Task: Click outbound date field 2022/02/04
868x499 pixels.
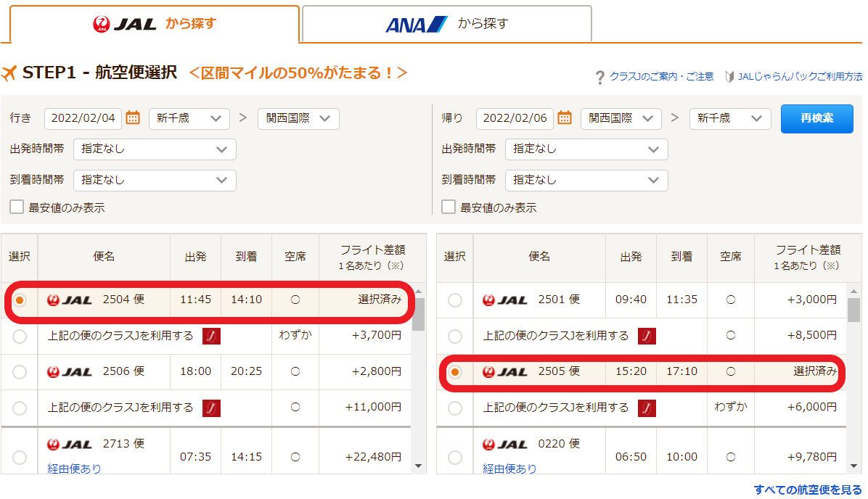Action: pos(83,118)
